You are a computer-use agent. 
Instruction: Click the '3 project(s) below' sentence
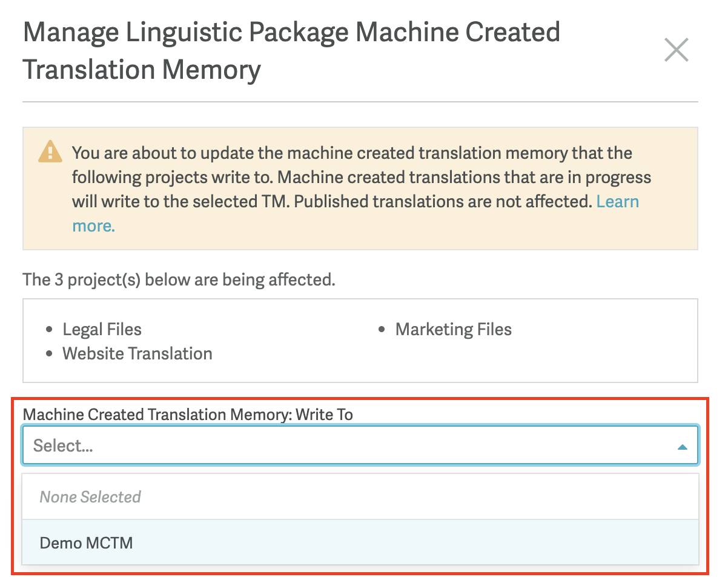click(x=179, y=279)
